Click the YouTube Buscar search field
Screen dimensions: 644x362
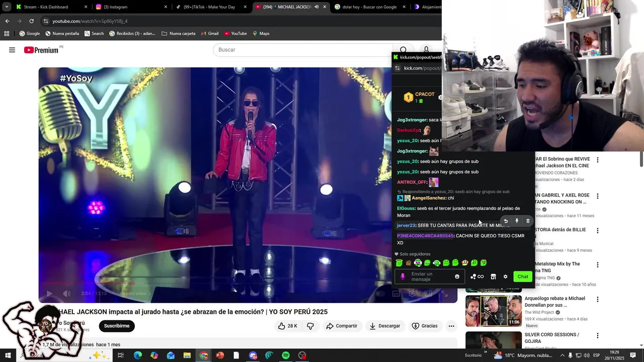pyautogui.click(x=303, y=50)
